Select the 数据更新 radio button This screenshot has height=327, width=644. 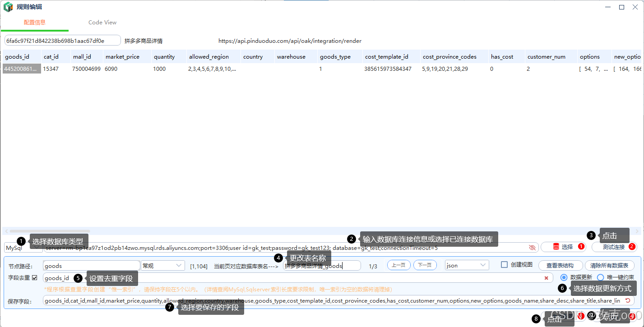click(x=564, y=277)
